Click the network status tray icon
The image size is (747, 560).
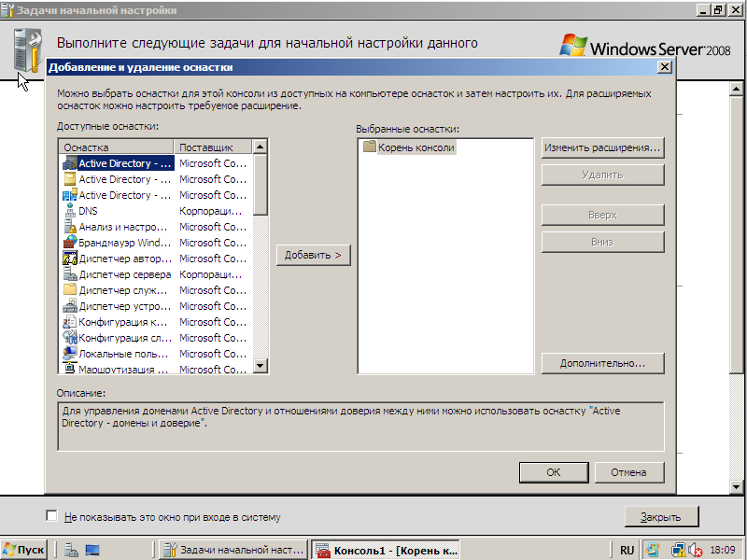tap(678, 551)
